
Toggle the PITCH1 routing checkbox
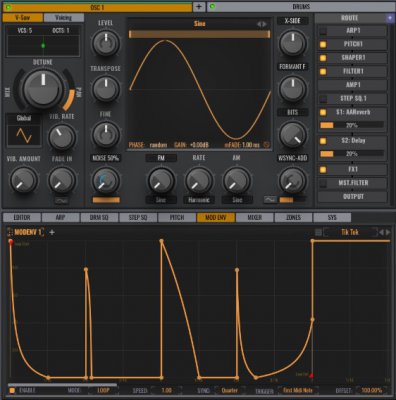click(323, 44)
